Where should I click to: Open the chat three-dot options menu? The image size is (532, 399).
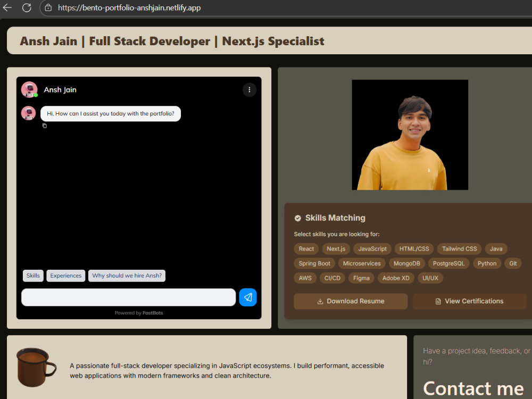click(x=250, y=90)
